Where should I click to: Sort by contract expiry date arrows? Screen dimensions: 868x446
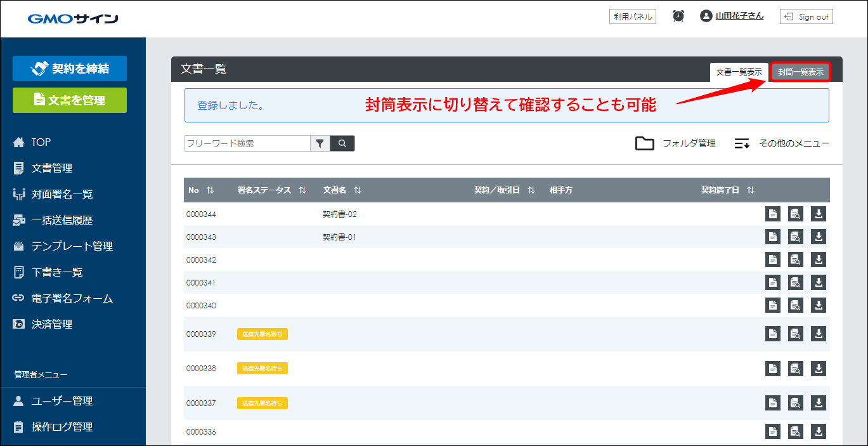click(x=751, y=190)
